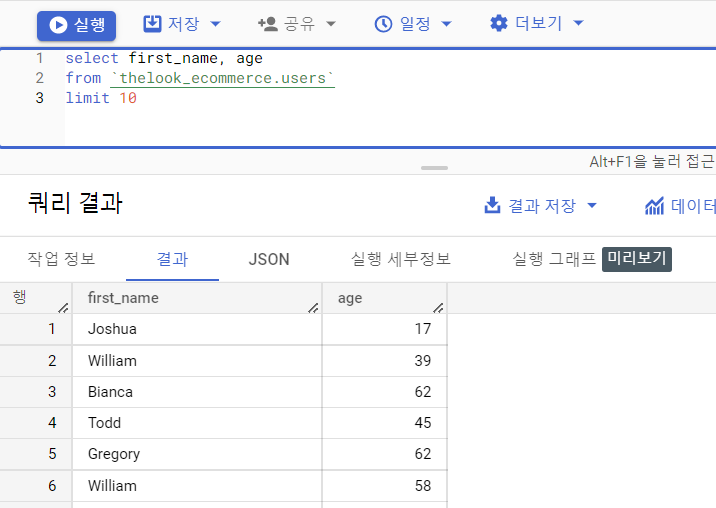Screen dimensions: 716x508
Task: Click the play icon inside 실행 button
Action: (x=58, y=25)
